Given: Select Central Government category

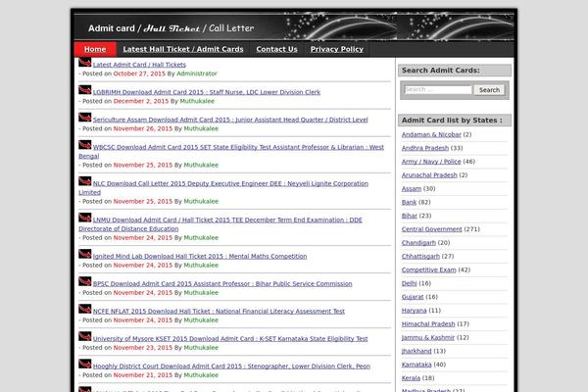Looking at the screenshot, I should point(431,228).
